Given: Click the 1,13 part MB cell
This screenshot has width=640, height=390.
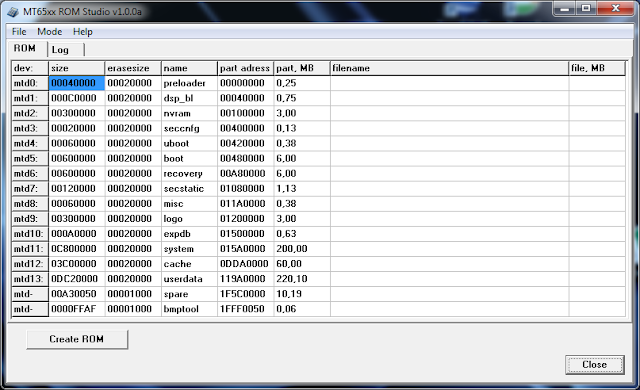Looking at the screenshot, I should [x=302, y=189].
